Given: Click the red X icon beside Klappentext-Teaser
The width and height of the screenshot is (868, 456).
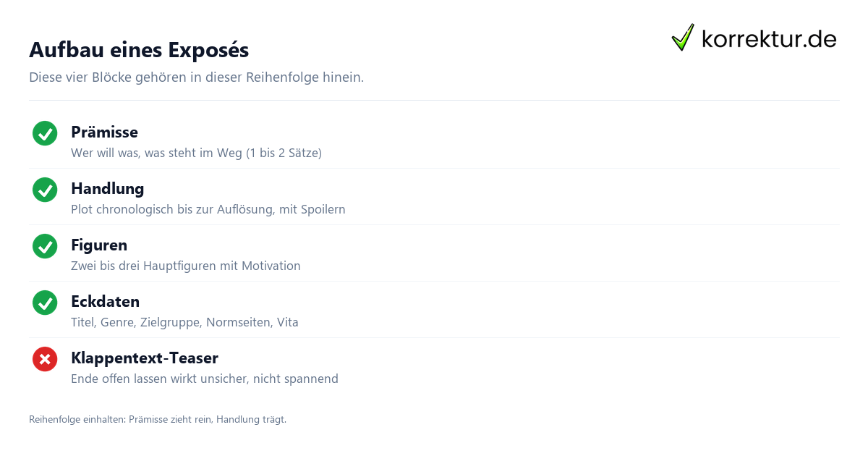Looking at the screenshot, I should coord(45,359).
